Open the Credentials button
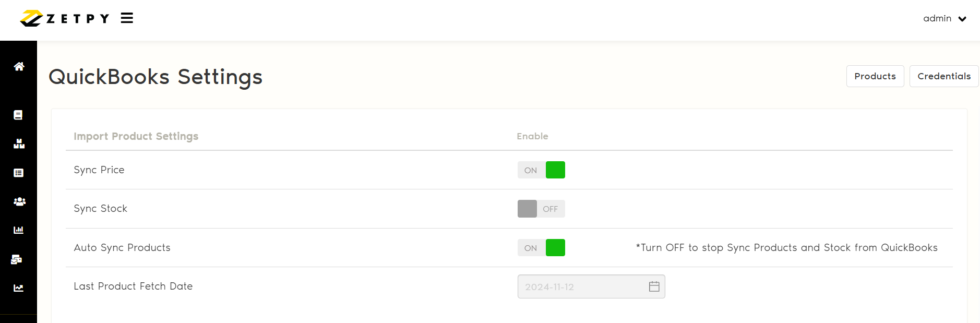980x323 pixels. coord(943,76)
